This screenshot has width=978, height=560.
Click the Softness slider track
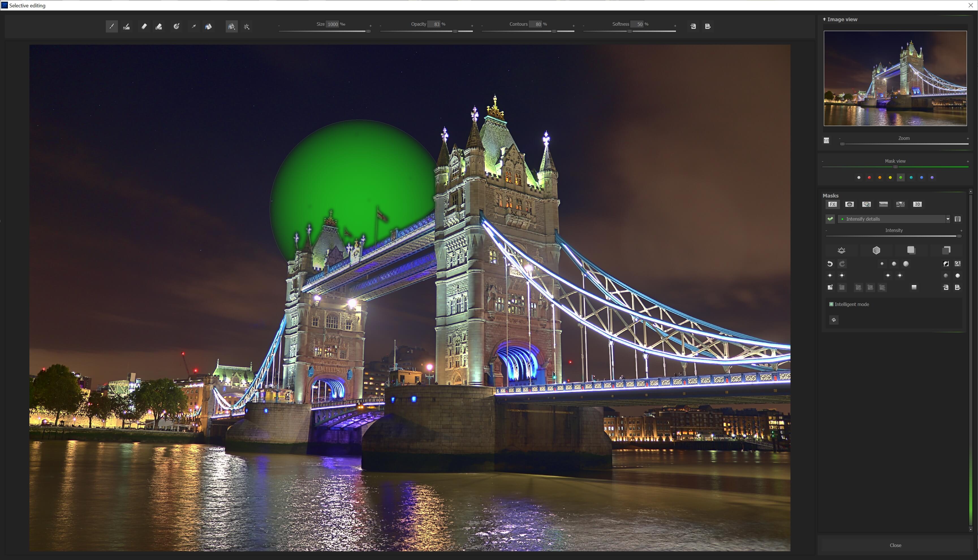pos(654,31)
